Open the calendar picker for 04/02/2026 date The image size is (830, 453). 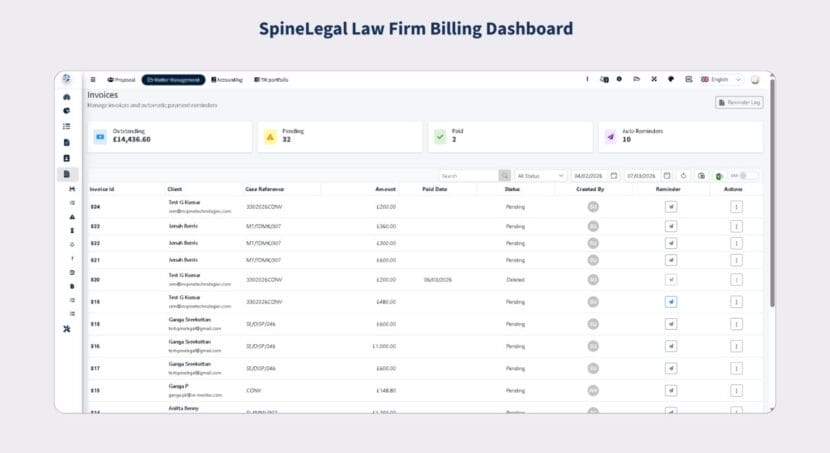[614, 176]
